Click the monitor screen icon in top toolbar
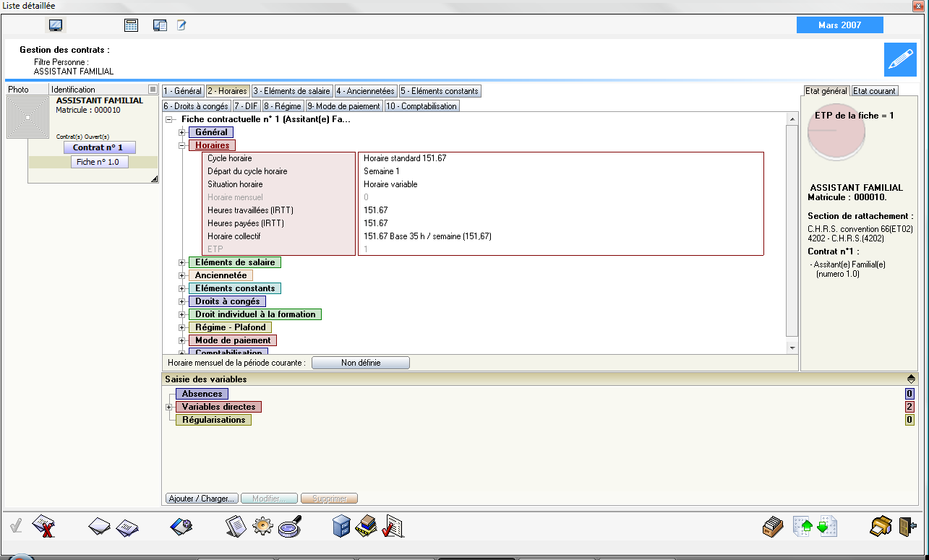The image size is (929, 560). pos(56,25)
